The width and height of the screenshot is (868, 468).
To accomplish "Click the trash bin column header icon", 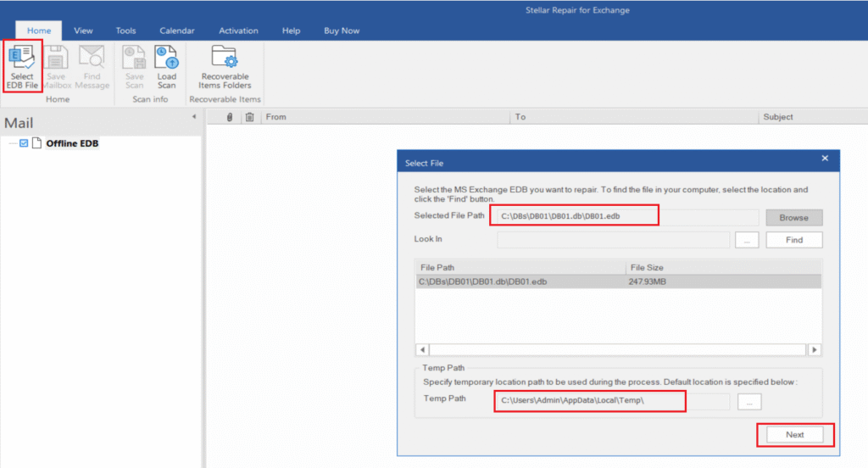I will pos(250,117).
